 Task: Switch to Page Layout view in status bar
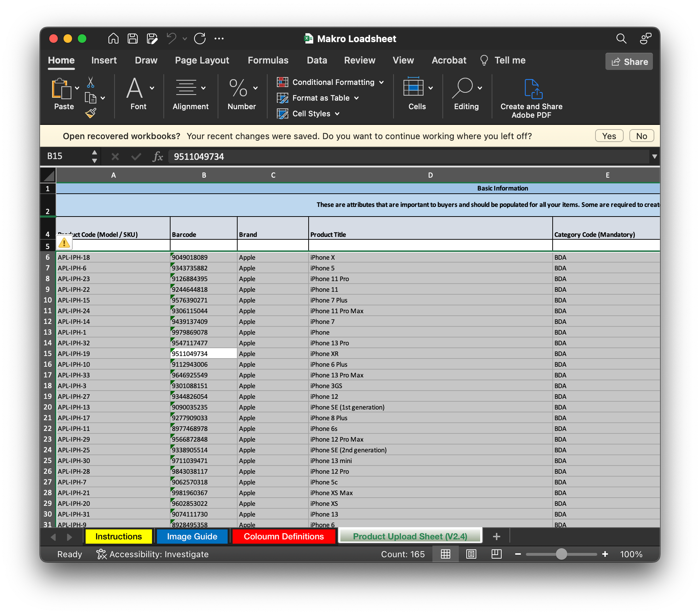pyautogui.click(x=471, y=554)
